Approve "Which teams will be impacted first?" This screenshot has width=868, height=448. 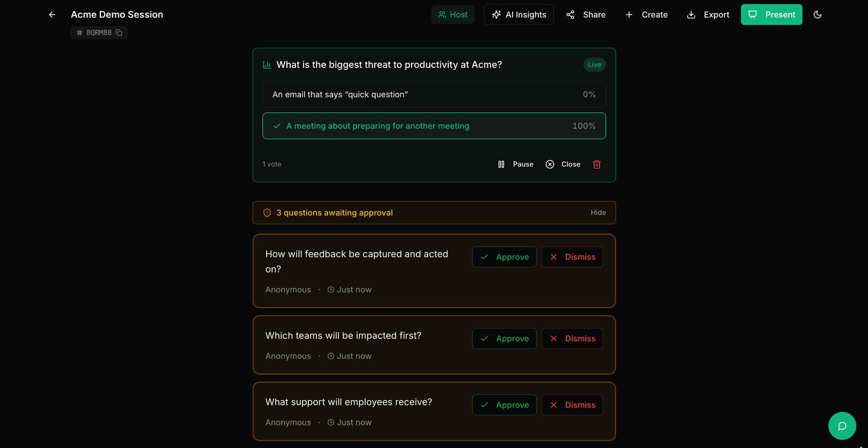[x=504, y=338]
